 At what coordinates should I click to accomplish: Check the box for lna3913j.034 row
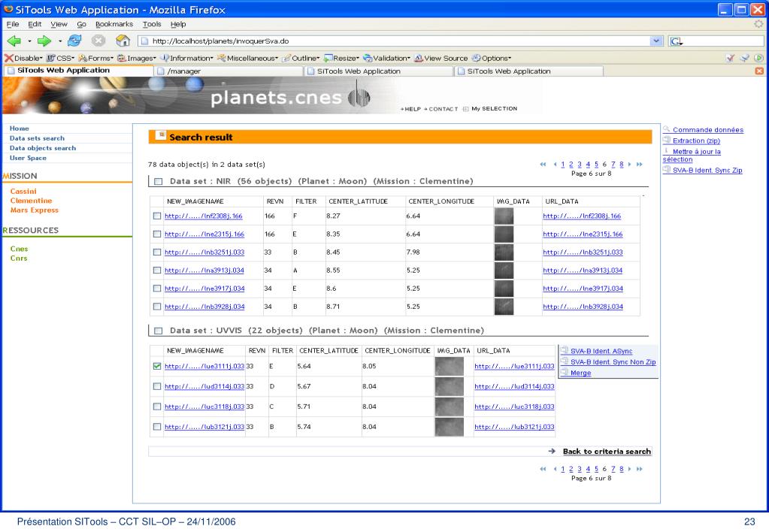[x=157, y=271]
